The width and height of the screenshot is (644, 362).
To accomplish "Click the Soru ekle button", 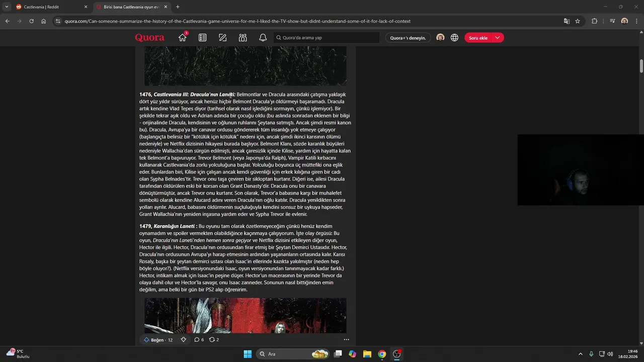I will point(478,38).
